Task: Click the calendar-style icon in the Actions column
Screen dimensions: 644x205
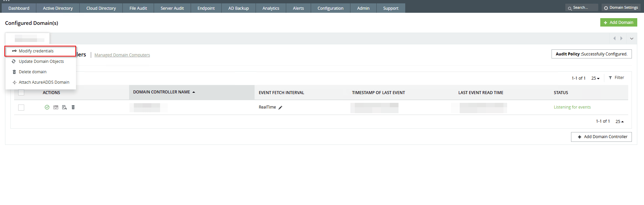Action: coord(56,107)
